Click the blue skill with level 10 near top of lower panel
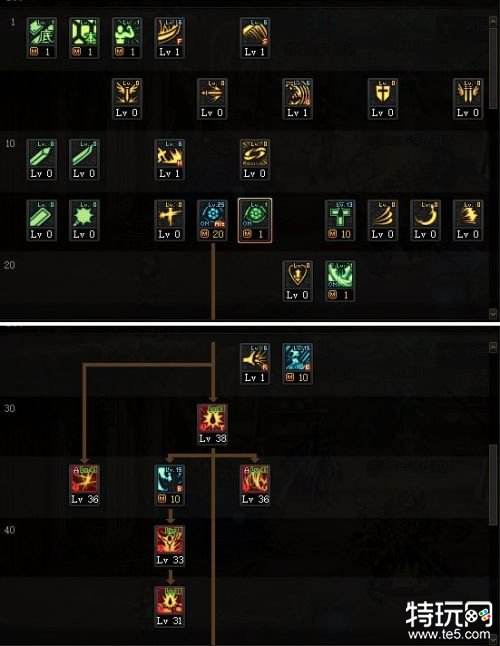 (x=297, y=363)
